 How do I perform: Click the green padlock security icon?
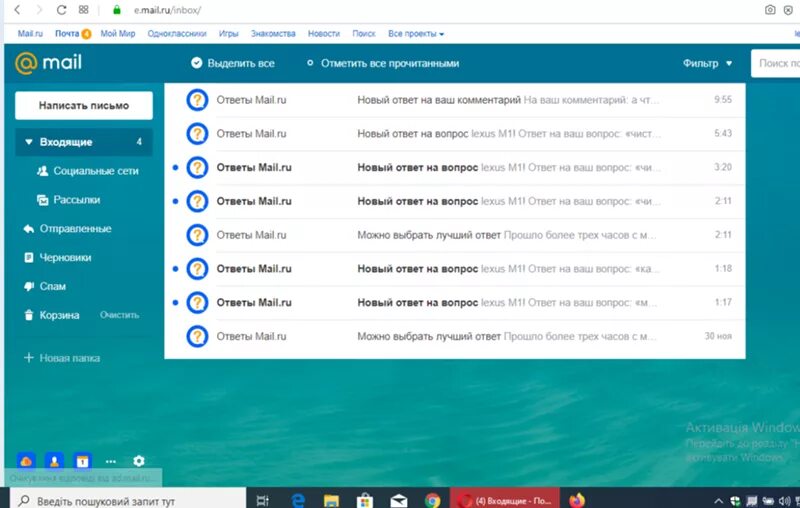click(x=117, y=10)
